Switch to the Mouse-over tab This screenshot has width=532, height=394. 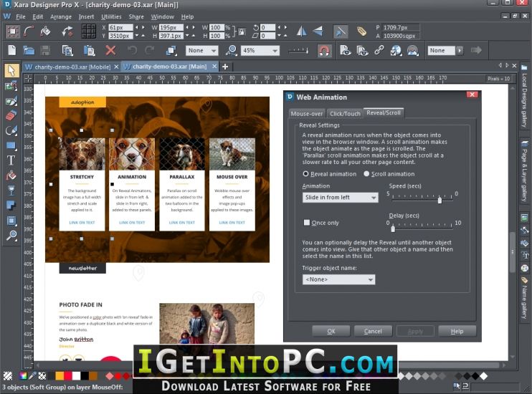coord(306,113)
